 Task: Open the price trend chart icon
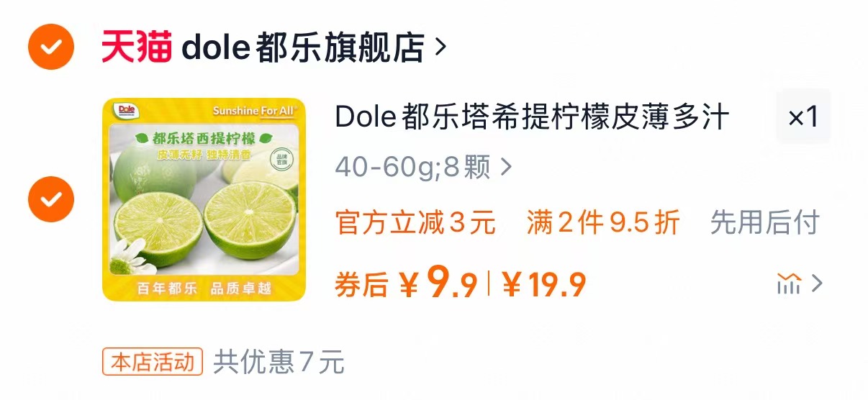789,284
